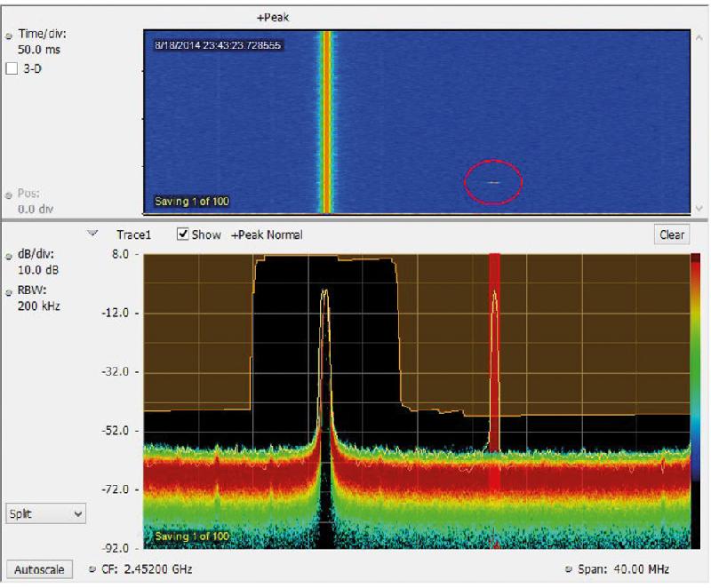Open the Pos adjustment icon
Viewport: 711px width, 588px height.
[x=8, y=197]
